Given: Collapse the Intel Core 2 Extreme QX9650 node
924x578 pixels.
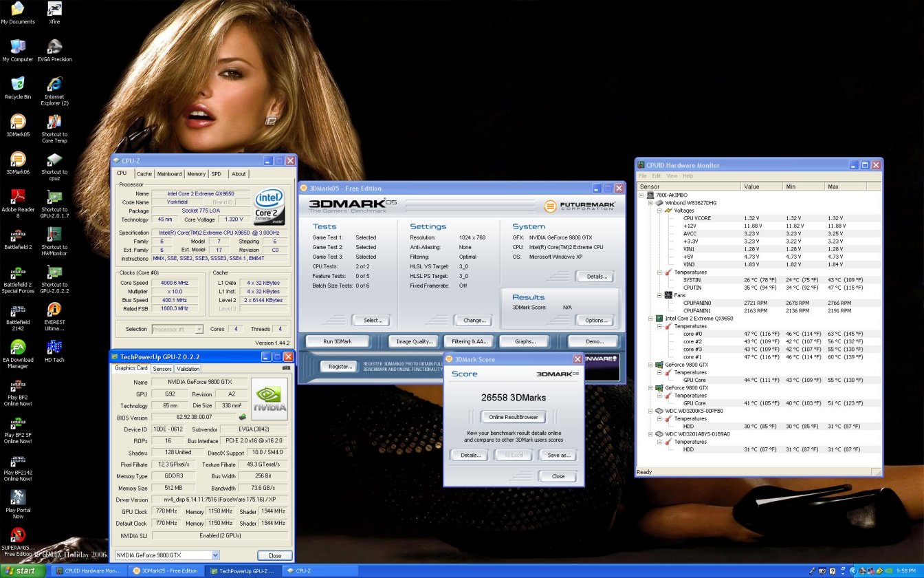Looking at the screenshot, I should point(650,319).
